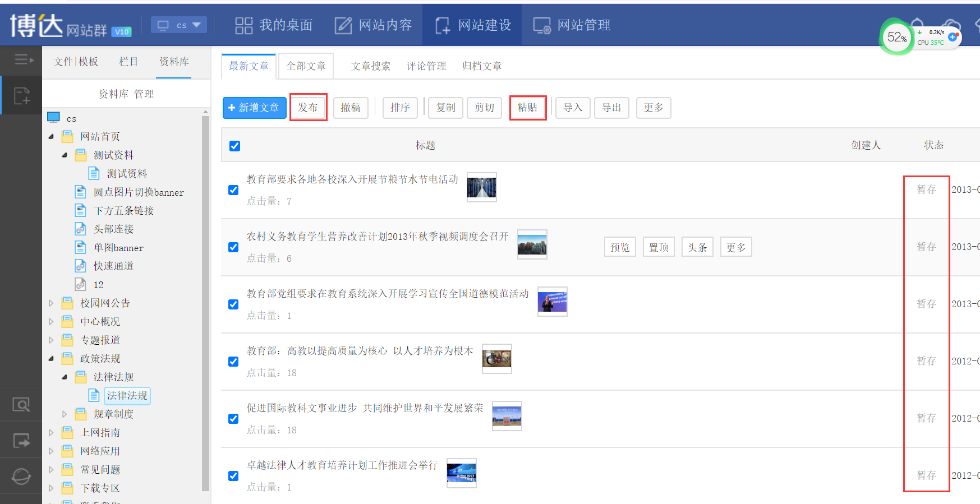Click thumbnail of 卓越法律人才 article

tap(462, 473)
